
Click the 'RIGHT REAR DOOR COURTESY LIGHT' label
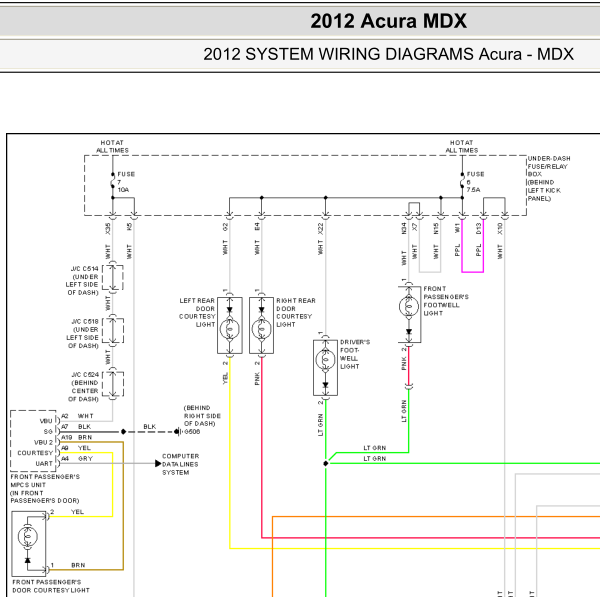coord(296,312)
